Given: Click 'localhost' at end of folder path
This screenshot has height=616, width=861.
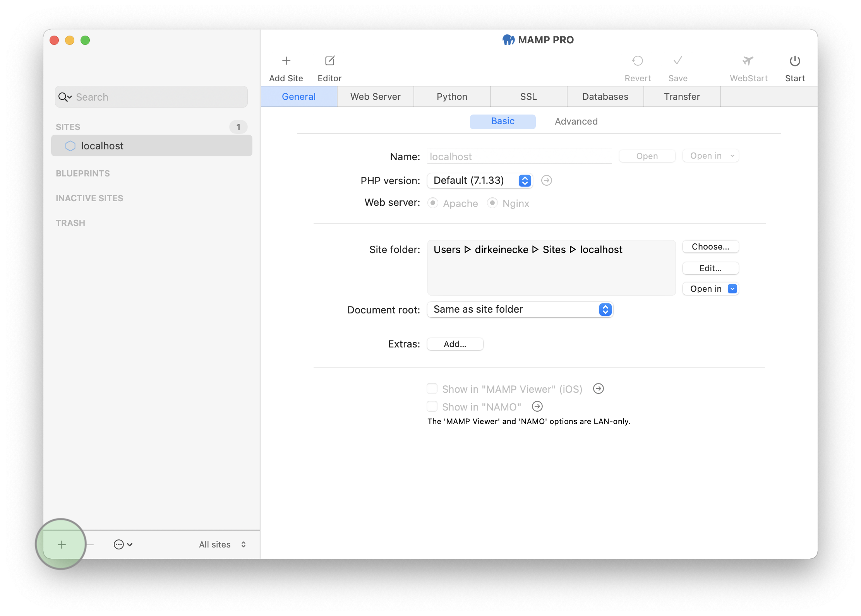Looking at the screenshot, I should click(x=601, y=250).
